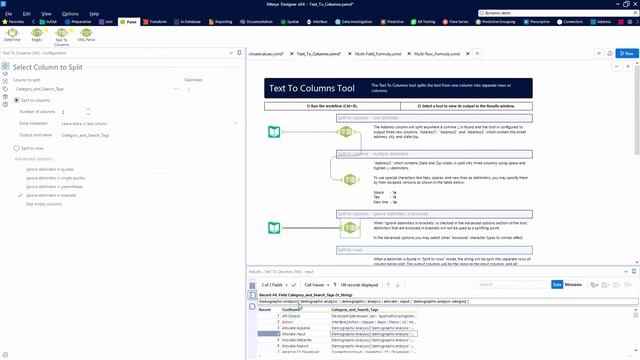This screenshot has height=360, width=640.
Task: Open the Reporting tool category
Action: pos(220,22)
